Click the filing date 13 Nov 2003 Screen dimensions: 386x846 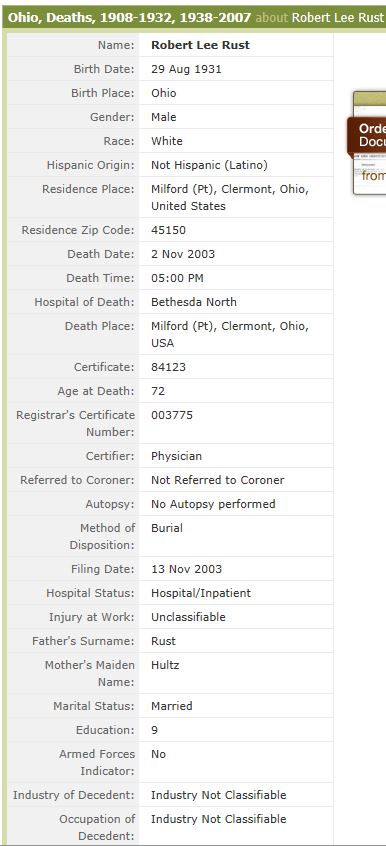pos(186,569)
